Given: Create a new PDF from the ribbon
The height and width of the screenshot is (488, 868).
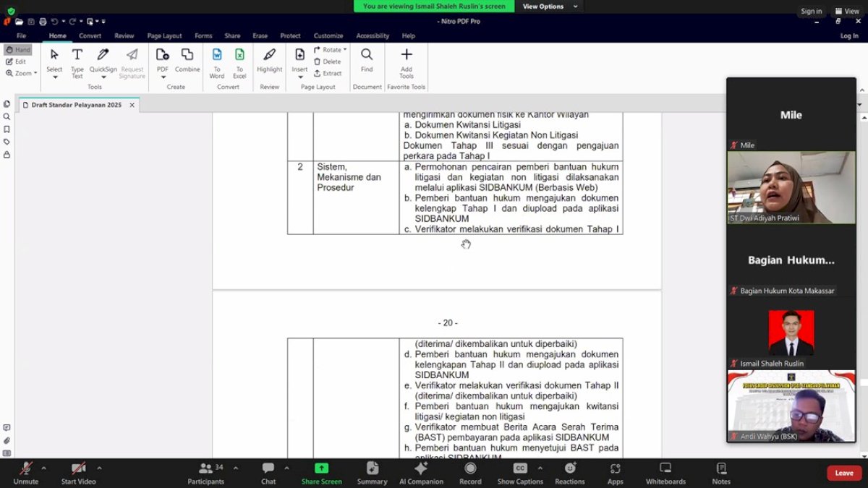Looking at the screenshot, I should 163,62.
